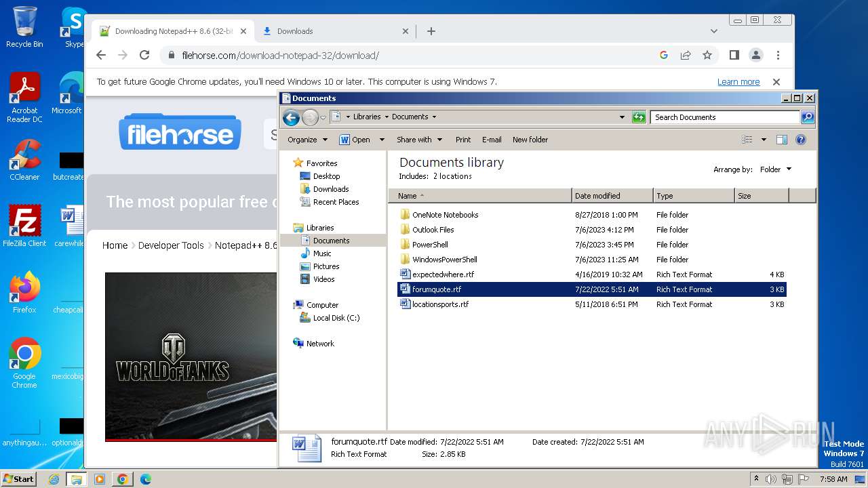The height and width of the screenshot is (488, 868).
Task: Click E-mail in Explorer toolbar
Action: 492,140
